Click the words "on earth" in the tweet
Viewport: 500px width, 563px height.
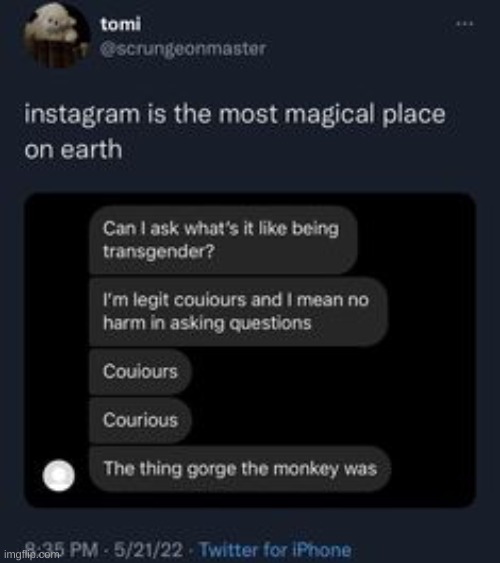pos(73,150)
